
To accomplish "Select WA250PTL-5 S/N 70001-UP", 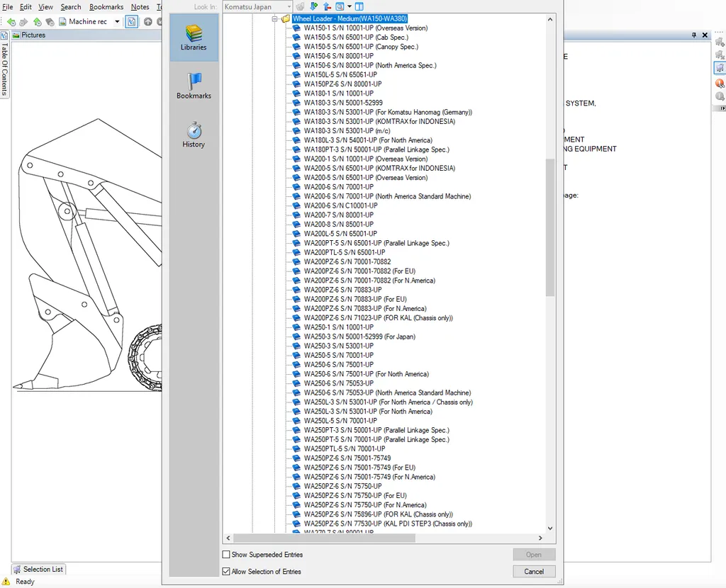I will click(x=345, y=448).
